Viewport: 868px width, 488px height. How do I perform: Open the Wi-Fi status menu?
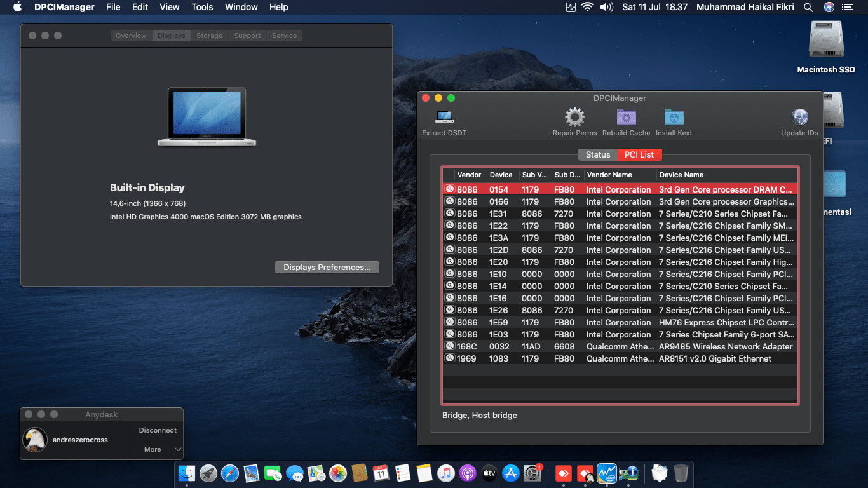587,7
